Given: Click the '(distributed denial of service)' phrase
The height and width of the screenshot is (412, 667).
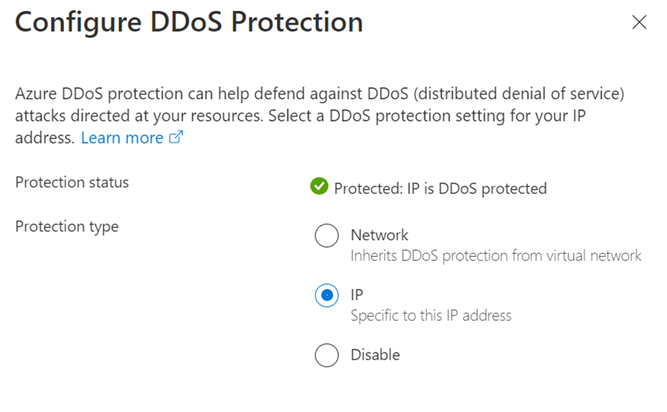Looking at the screenshot, I should [519, 94].
